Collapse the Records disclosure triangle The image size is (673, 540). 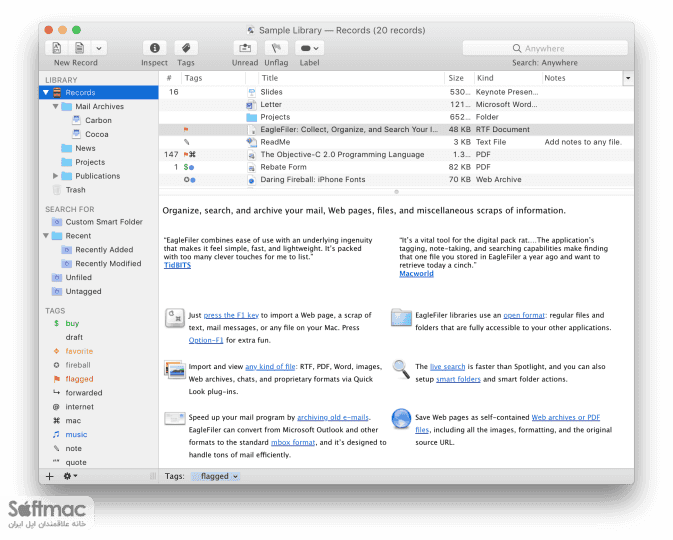(46, 92)
